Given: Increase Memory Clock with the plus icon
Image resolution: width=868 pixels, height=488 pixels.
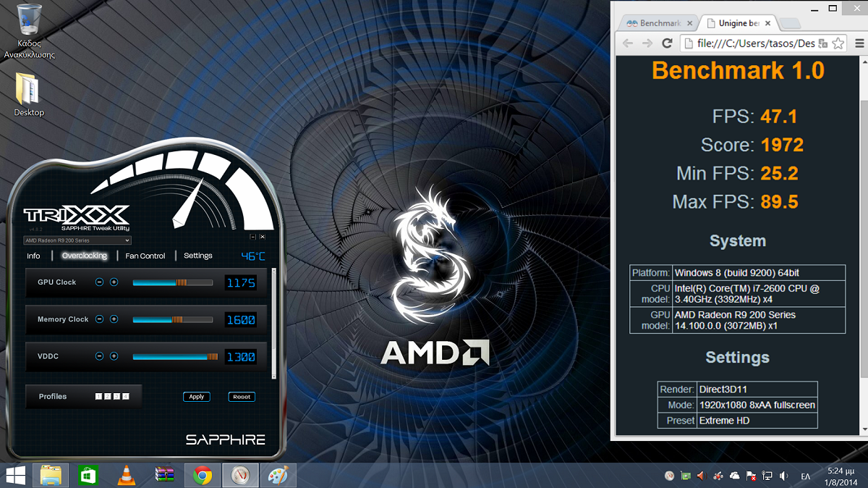Looking at the screenshot, I should 114,319.
